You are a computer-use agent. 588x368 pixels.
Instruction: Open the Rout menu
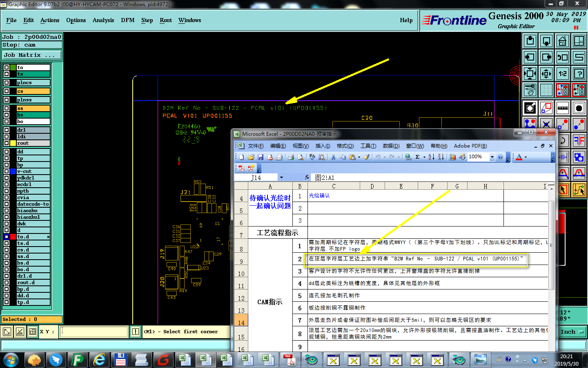166,20
